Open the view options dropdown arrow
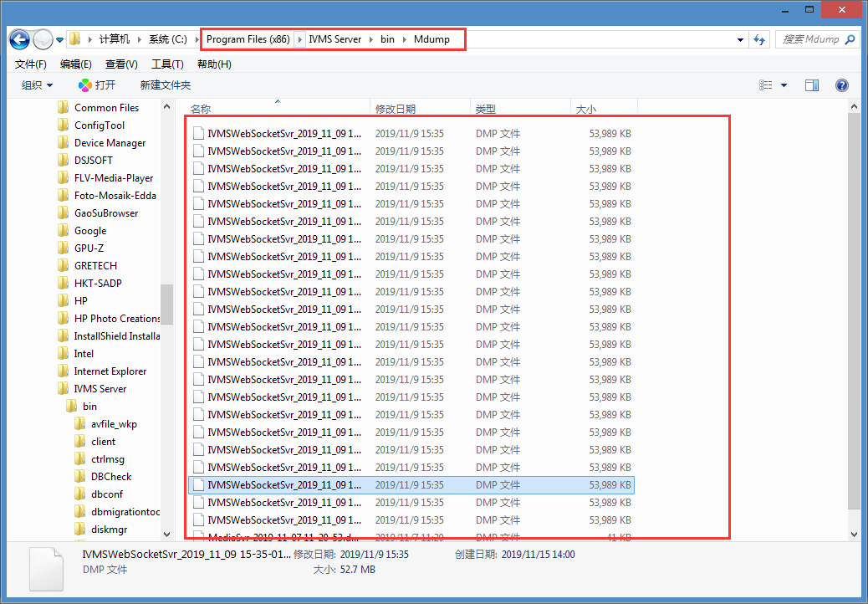This screenshot has height=604, width=868. pos(784,85)
